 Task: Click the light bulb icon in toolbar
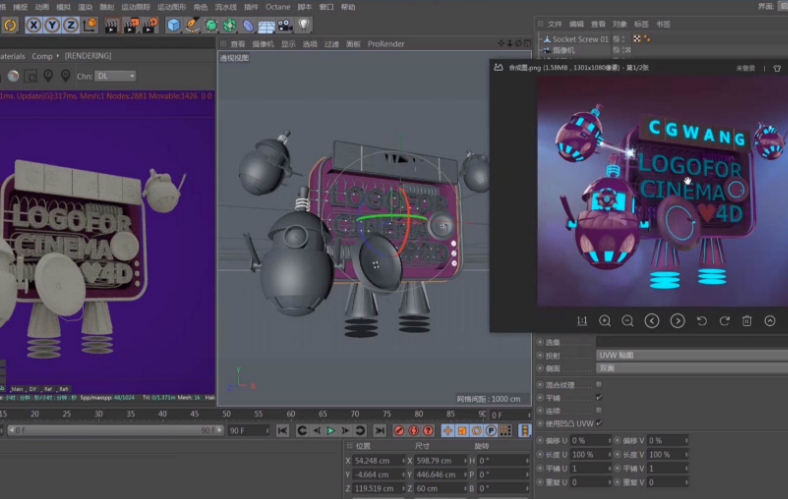303,25
